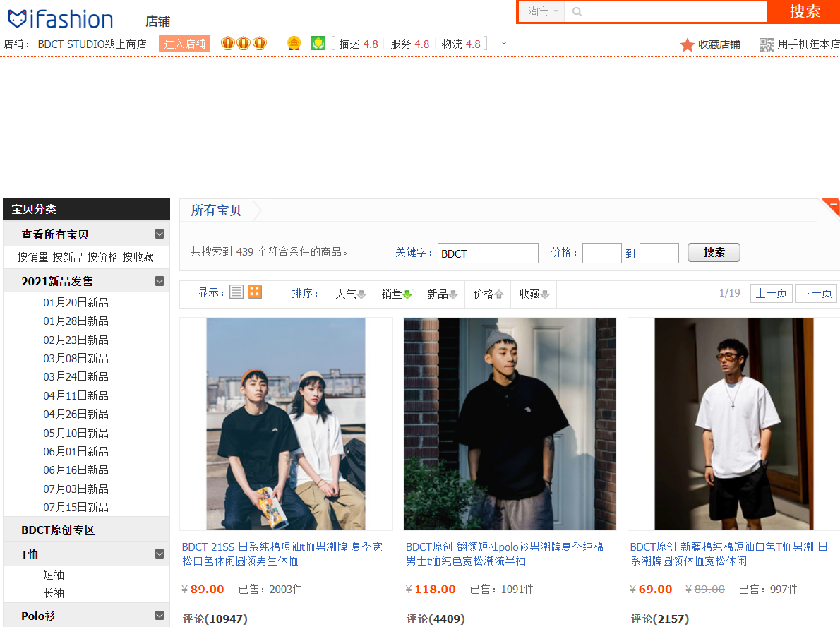The image size is (840, 627).
Task: Click 进入店铺 enter shop button
Action: coord(184,44)
